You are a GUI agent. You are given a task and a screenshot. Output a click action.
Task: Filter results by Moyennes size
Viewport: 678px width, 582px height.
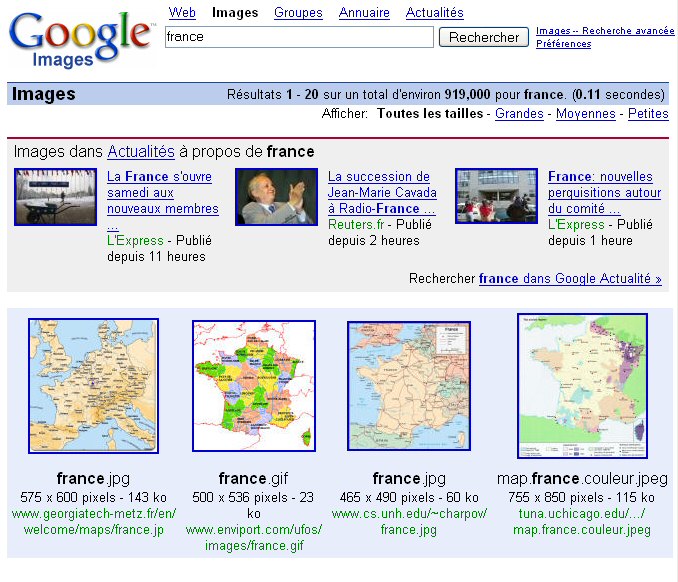click(x=585, y=114)
